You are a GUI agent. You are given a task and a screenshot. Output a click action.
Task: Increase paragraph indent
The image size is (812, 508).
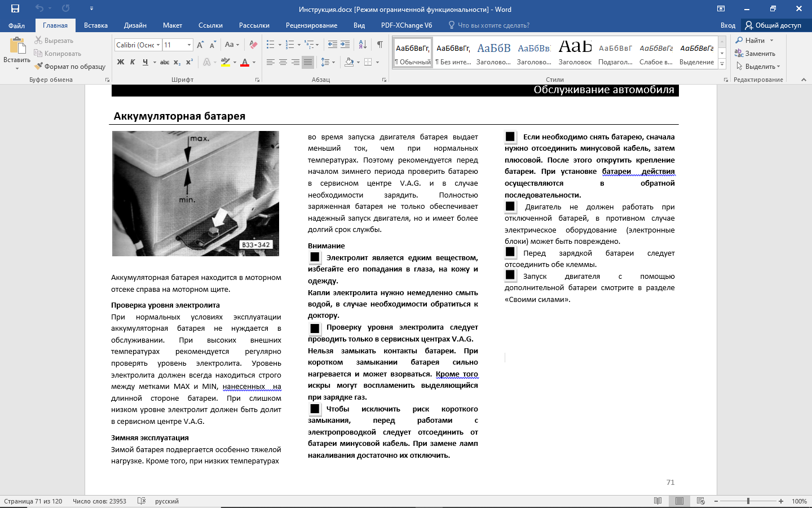pos(345,45)
